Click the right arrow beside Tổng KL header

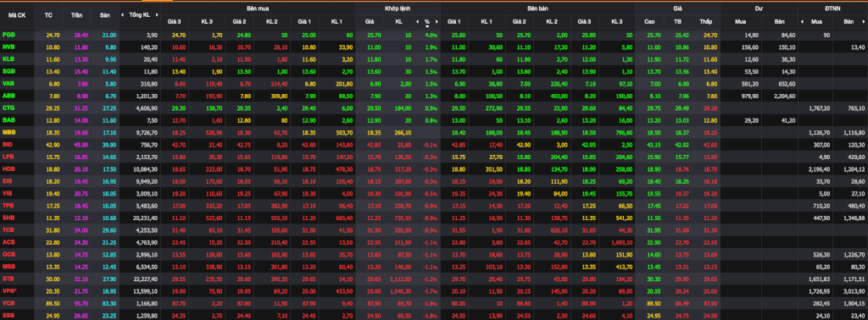[x=157, y=15]
